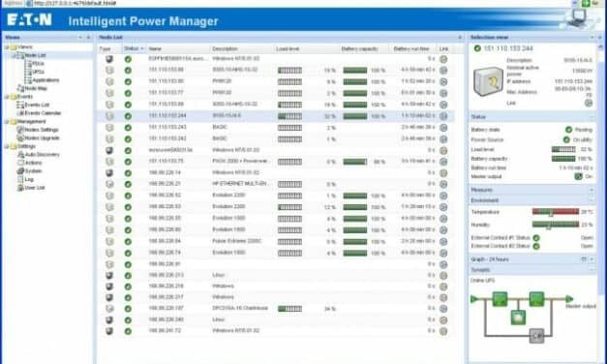Click the status icon for the PXGX 2000 row

coord(128,162)
